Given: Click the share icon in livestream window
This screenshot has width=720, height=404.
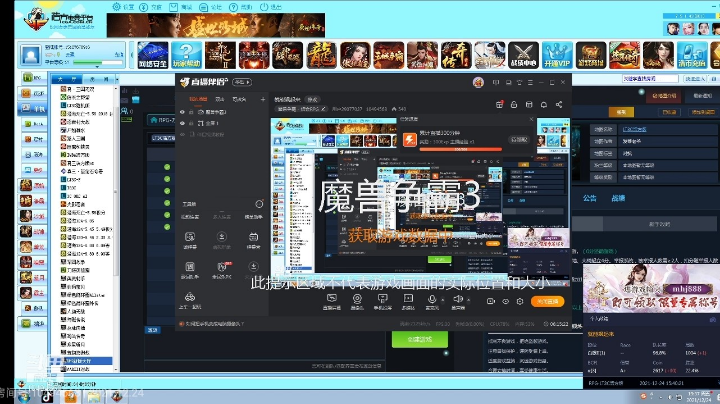Looking at the screenshot, I should point(559,105).
